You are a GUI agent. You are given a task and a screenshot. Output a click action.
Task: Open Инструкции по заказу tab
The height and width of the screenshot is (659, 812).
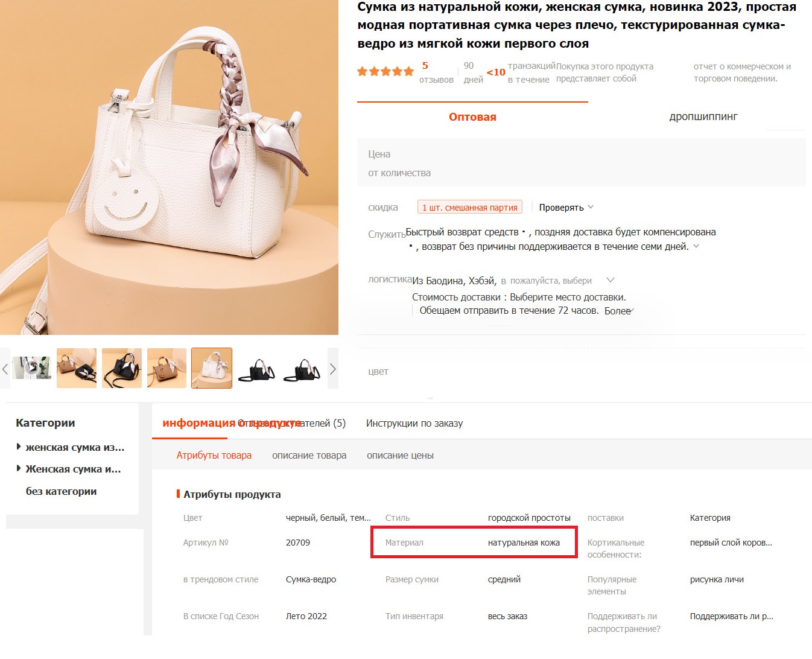coord(414,424)
